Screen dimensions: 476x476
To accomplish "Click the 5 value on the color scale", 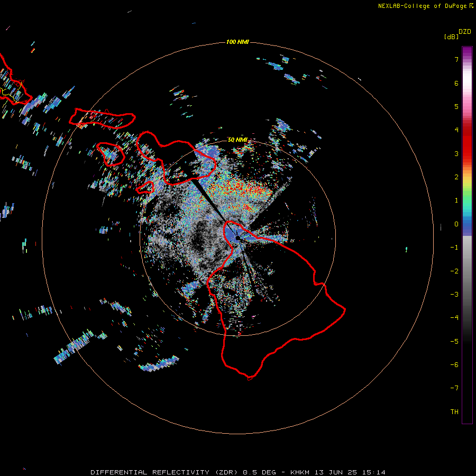I will coord(456,106).
